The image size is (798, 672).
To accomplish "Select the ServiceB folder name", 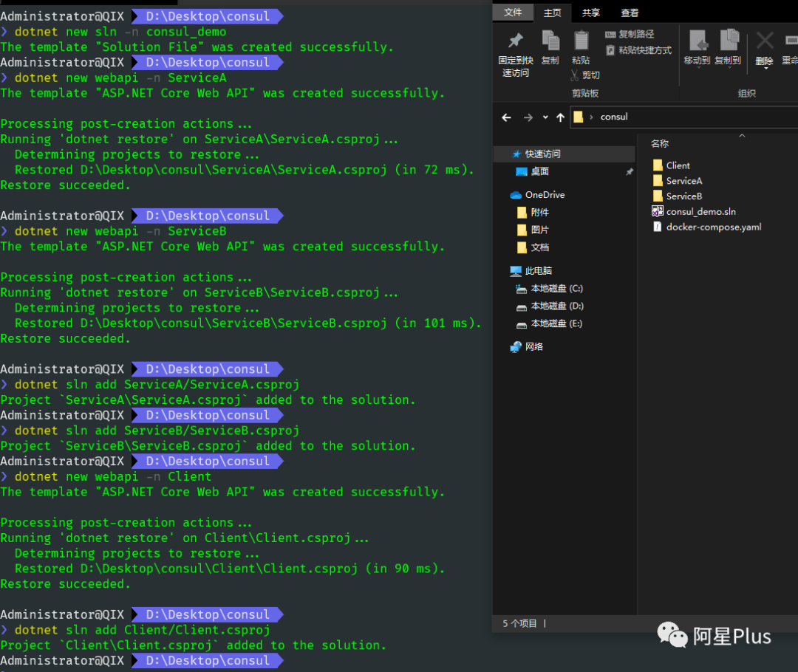I will [684, 196].
